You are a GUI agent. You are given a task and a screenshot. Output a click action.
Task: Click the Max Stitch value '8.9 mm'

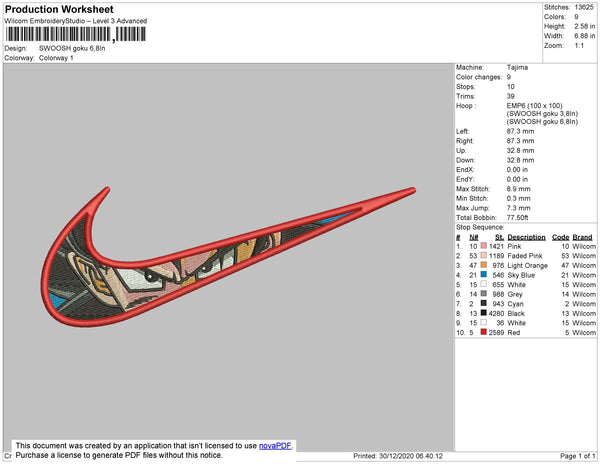coord(518,189)
